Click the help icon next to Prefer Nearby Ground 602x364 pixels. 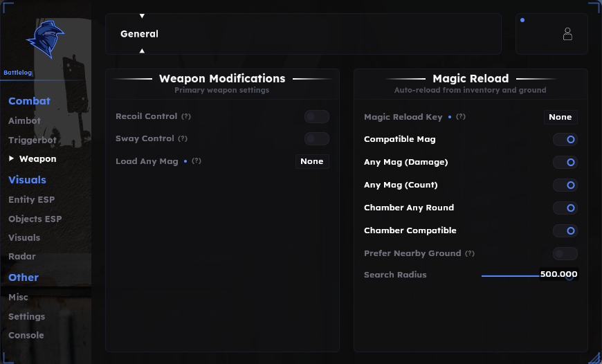click(470, 253)
